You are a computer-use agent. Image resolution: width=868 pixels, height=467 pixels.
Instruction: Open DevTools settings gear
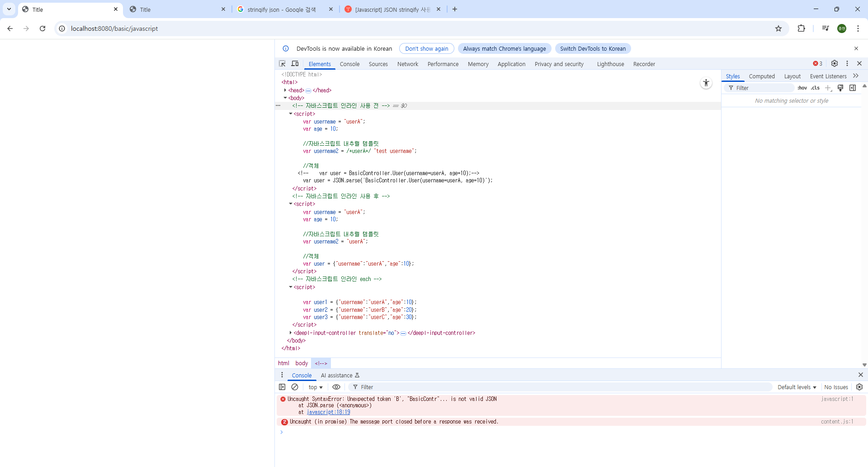coord(835,64)
